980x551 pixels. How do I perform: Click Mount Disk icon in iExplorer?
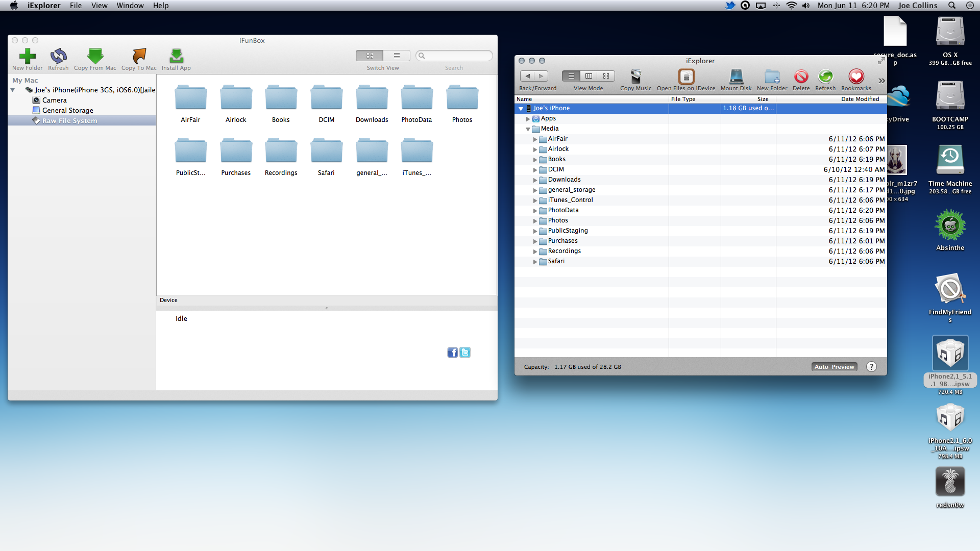736,77
